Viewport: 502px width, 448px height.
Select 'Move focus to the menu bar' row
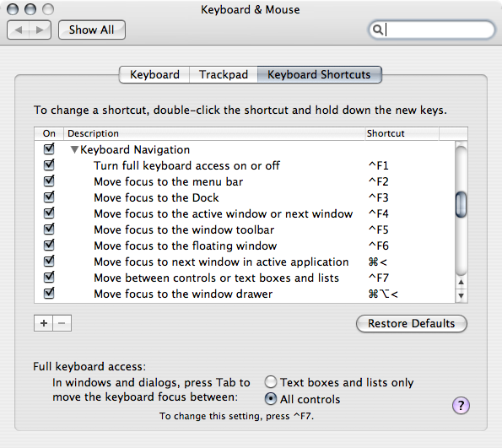[x=245, y=181]
